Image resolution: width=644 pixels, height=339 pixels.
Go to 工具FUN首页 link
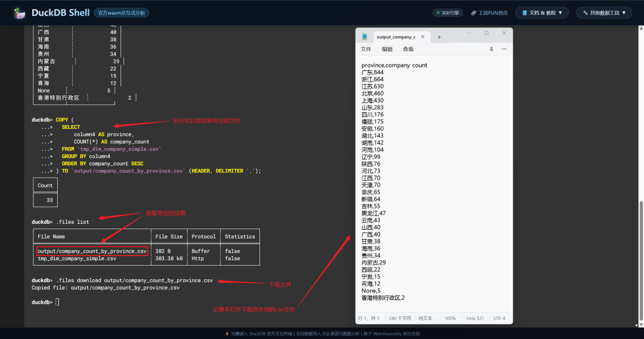click(x=489, y=13)
